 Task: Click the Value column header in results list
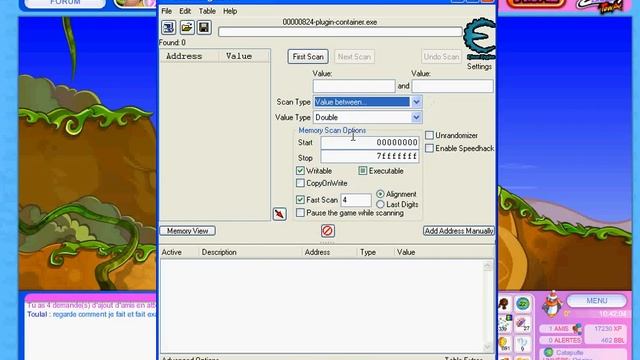click(244, 56)
